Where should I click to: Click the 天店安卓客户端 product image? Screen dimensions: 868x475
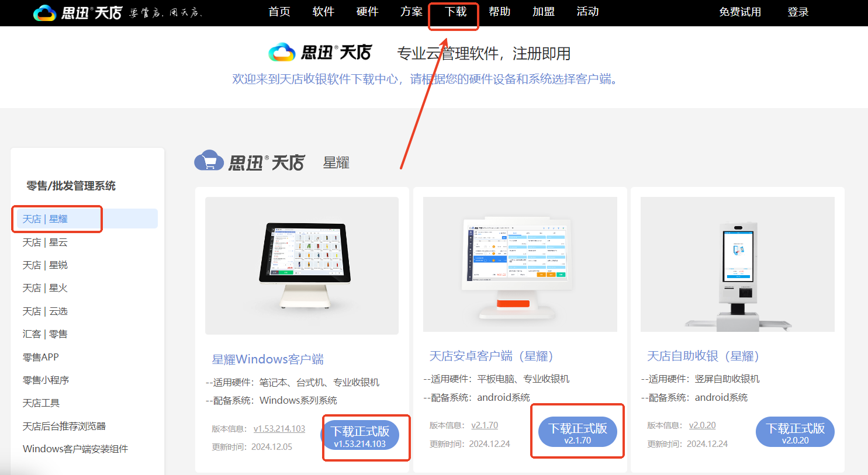point(520,264)
